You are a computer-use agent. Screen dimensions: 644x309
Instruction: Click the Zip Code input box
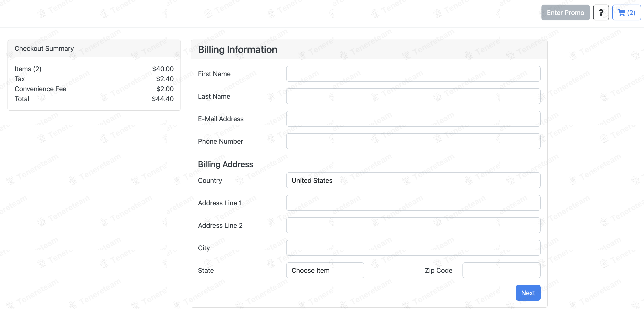[501, 270]
